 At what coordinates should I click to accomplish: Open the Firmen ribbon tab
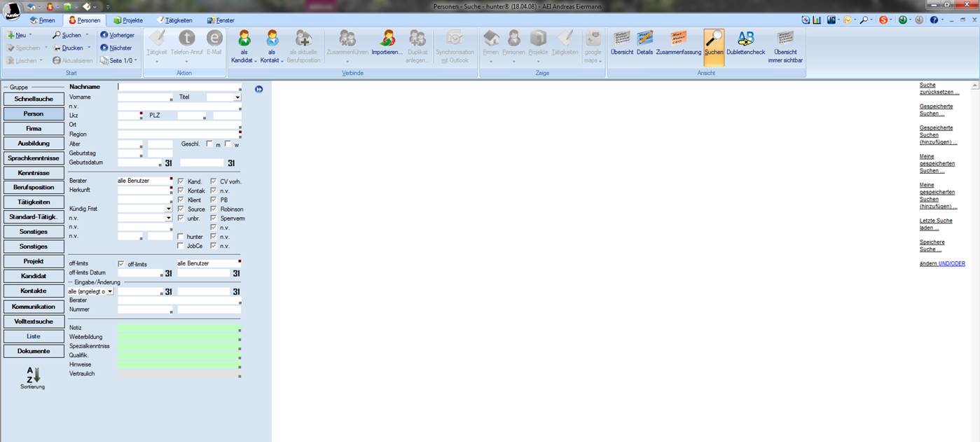pos(43,20)
